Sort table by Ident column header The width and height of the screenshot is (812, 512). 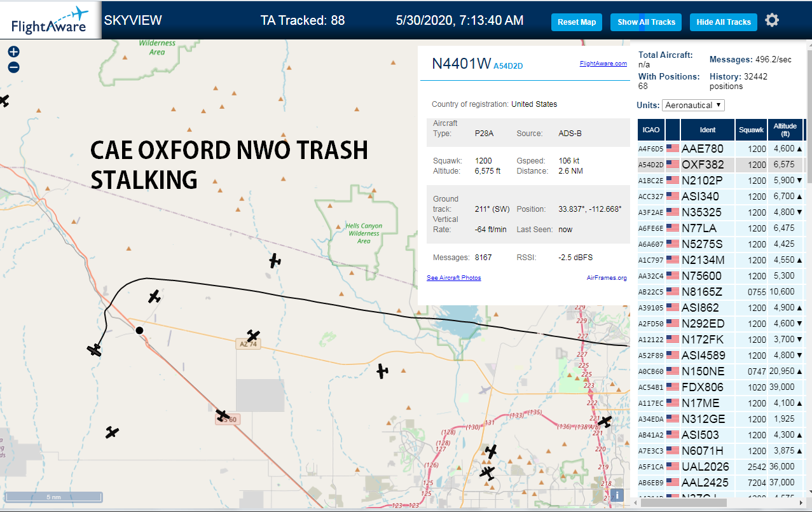point(708,130)
